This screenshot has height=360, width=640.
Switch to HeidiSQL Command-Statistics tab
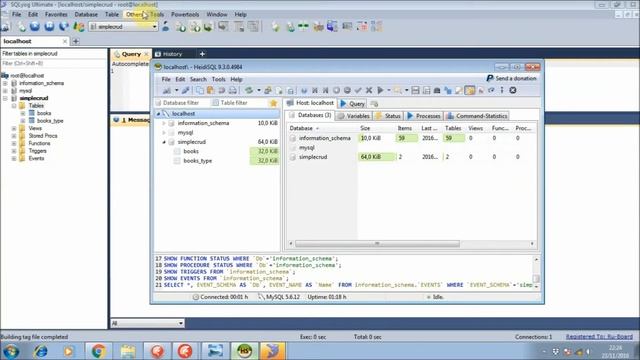(x=477, y=116)
